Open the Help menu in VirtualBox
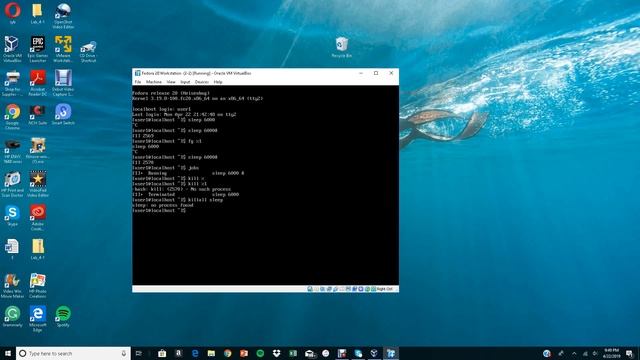The image size is (640, 360). pyautogui.click(x=218, y=82)
